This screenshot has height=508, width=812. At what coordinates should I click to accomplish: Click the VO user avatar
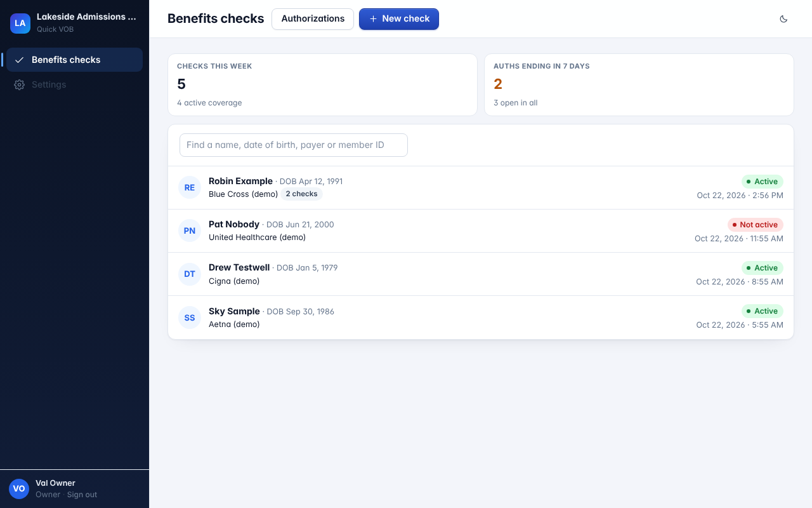(19, 488)
